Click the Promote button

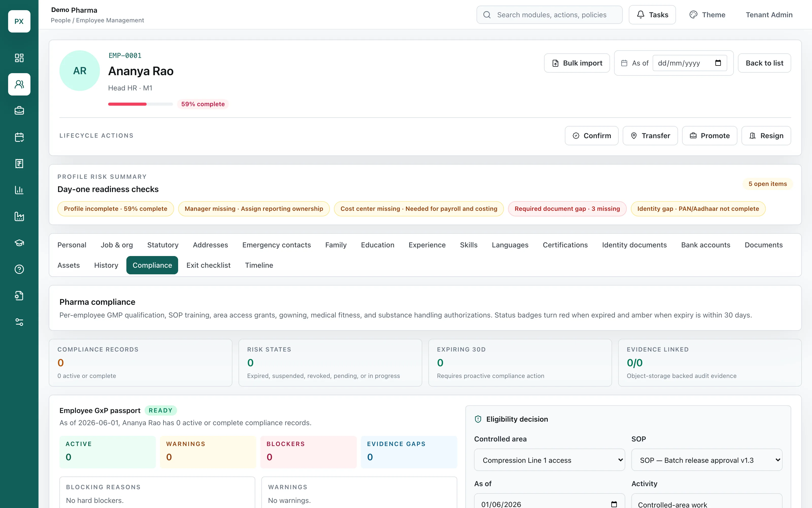(x=709, y=135)
